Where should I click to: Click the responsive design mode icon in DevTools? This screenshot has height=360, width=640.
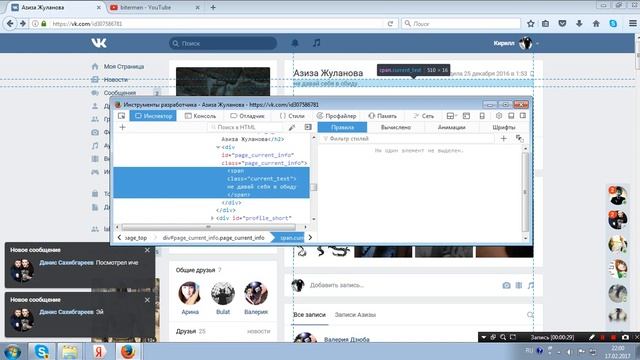482,116
